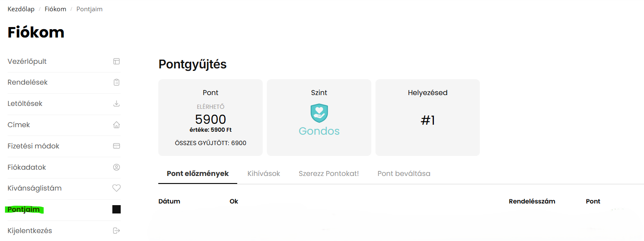Go to Kezdőlap via breadcrumb
This screenshot has height=241, width=644.
pyautogui.click(x=21, y=9)
